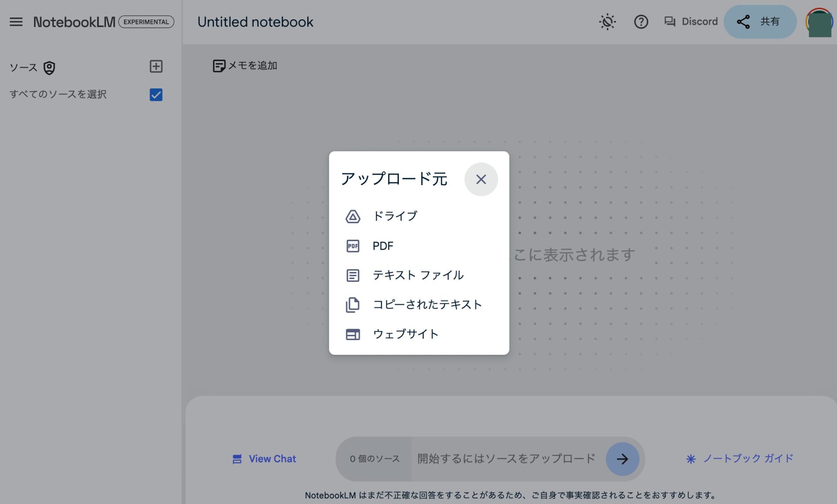Open ノートブック ガイド

pos(739,459)
